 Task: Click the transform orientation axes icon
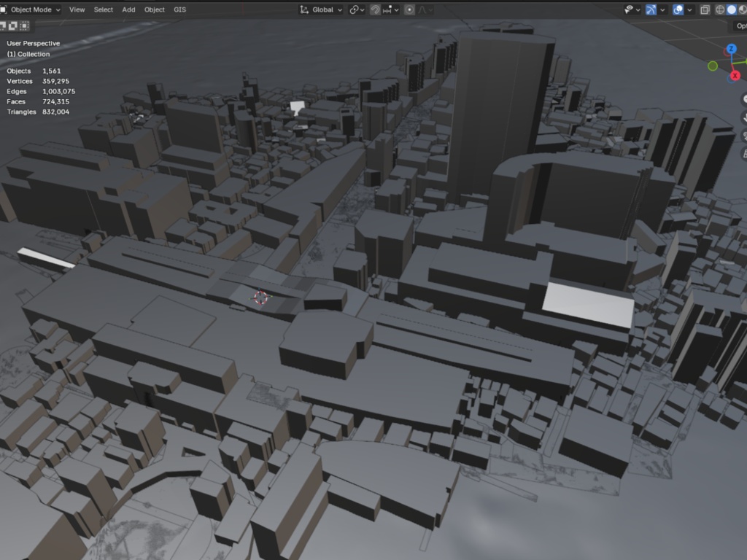(x=304, y=9)
